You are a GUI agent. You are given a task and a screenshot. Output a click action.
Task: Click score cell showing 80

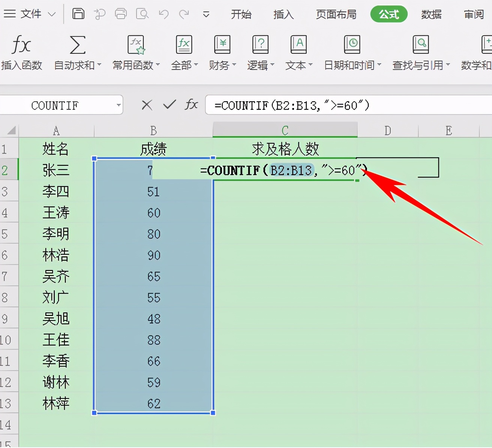click(x=153, y=234)
